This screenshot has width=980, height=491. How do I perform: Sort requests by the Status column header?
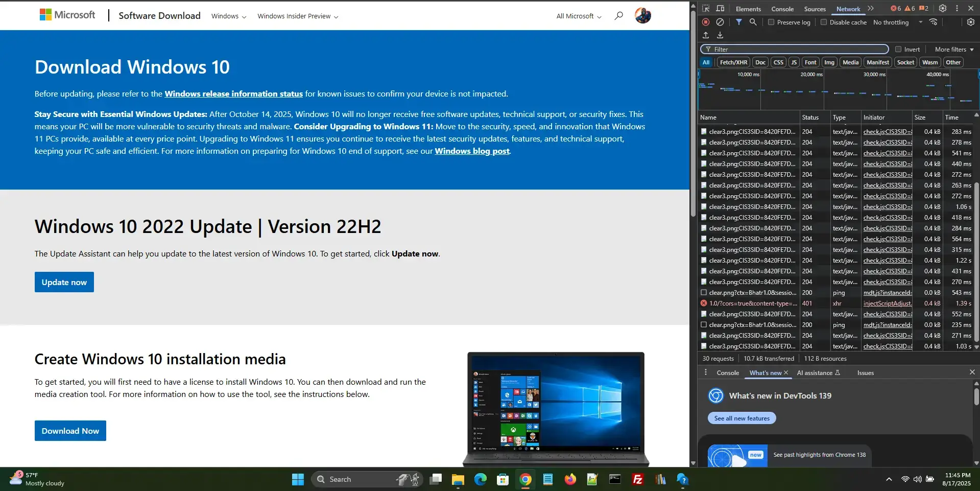(x=815, y=117)
